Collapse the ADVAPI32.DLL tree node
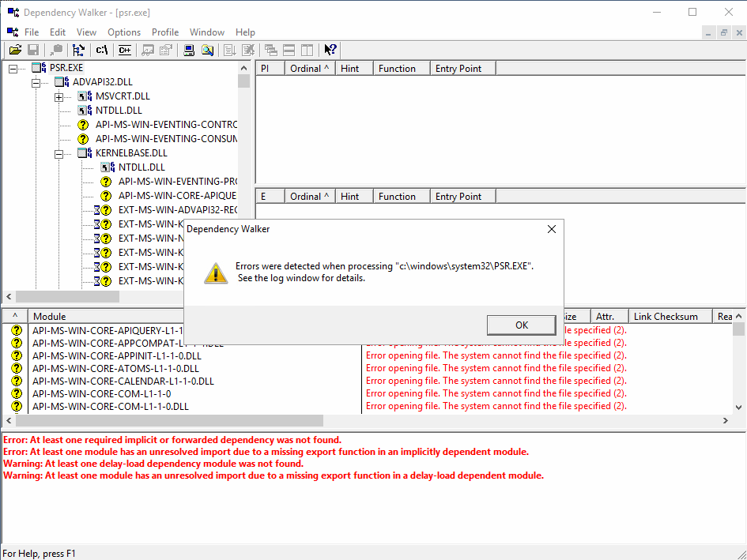This screenshot has height=560, width=747. [x=36, y=84]
